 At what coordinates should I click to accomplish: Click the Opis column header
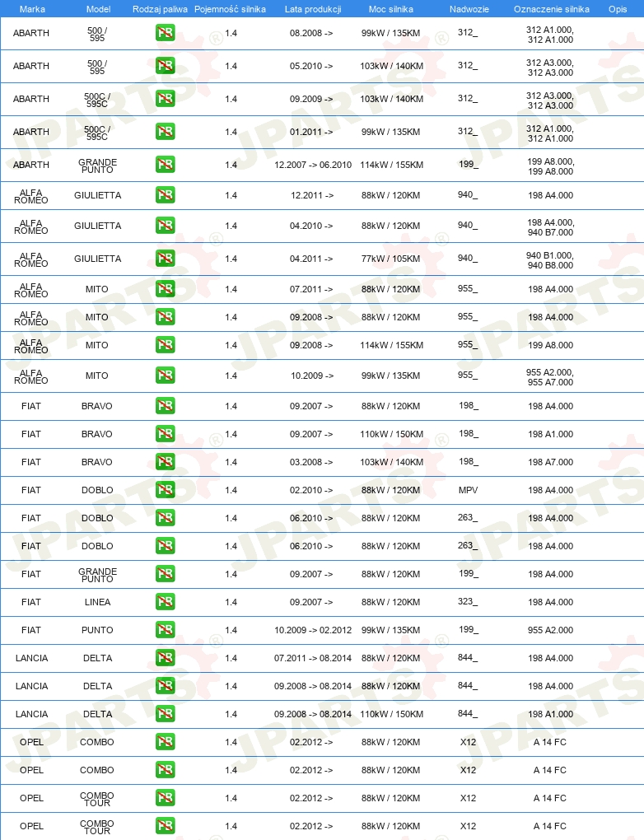(x=618, y=9)
